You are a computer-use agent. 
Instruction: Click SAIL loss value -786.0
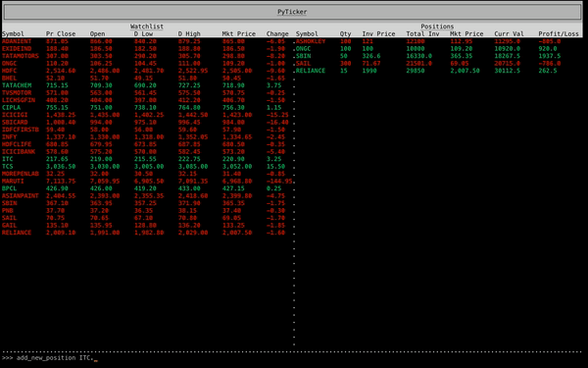[x=550, y=64]
